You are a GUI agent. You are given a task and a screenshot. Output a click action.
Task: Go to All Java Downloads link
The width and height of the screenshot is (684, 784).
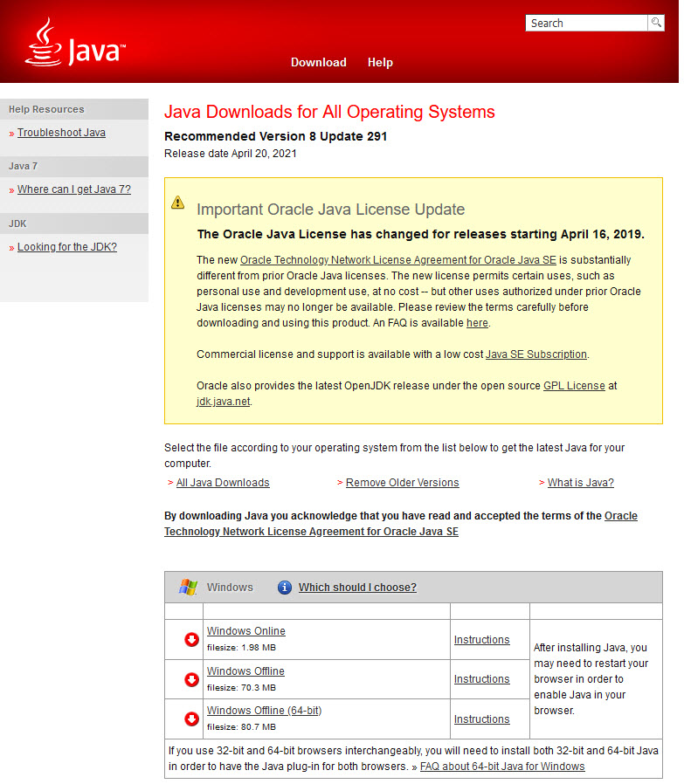point(223,483)
